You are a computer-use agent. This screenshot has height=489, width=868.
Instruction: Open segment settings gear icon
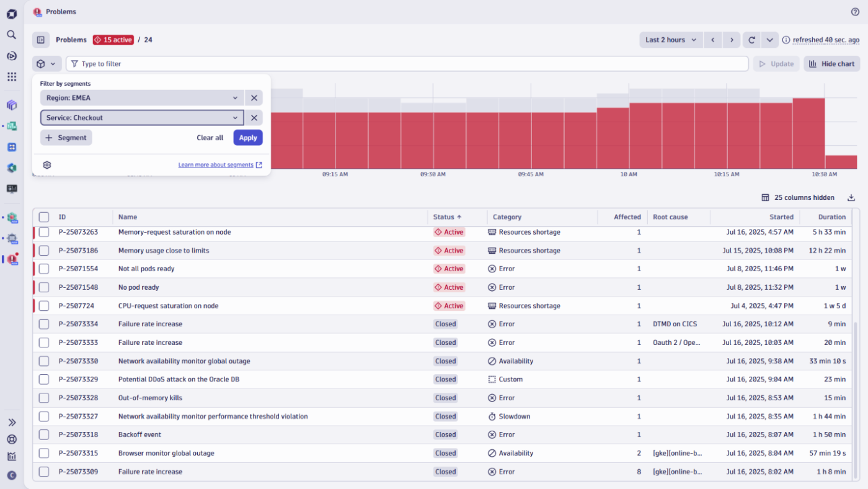[x=47, y=165]
